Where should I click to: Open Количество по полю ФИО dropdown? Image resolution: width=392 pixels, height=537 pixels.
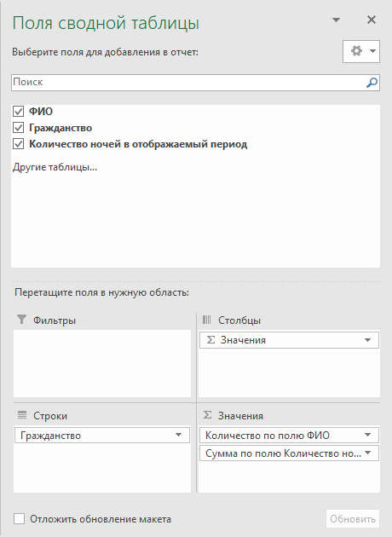click(x=367, y=435)
